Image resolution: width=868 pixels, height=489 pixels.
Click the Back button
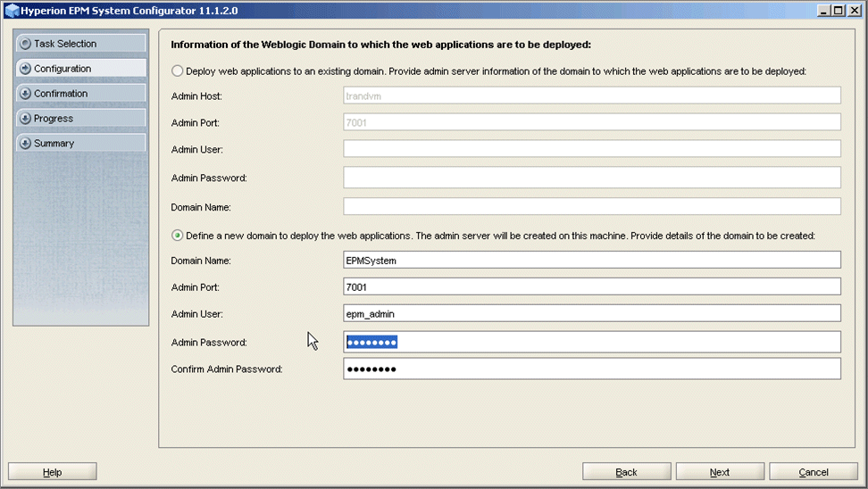627,472
